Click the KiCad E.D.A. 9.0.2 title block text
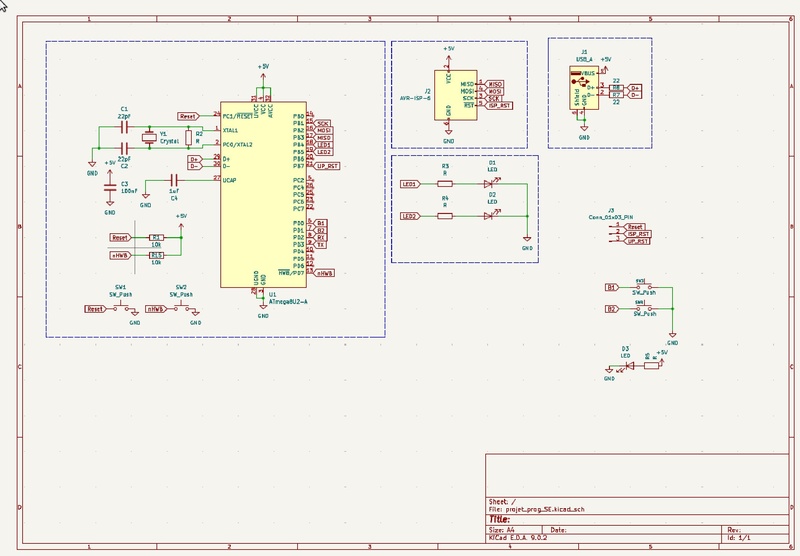This screenshot has width=800, height=556. [518, 538]
